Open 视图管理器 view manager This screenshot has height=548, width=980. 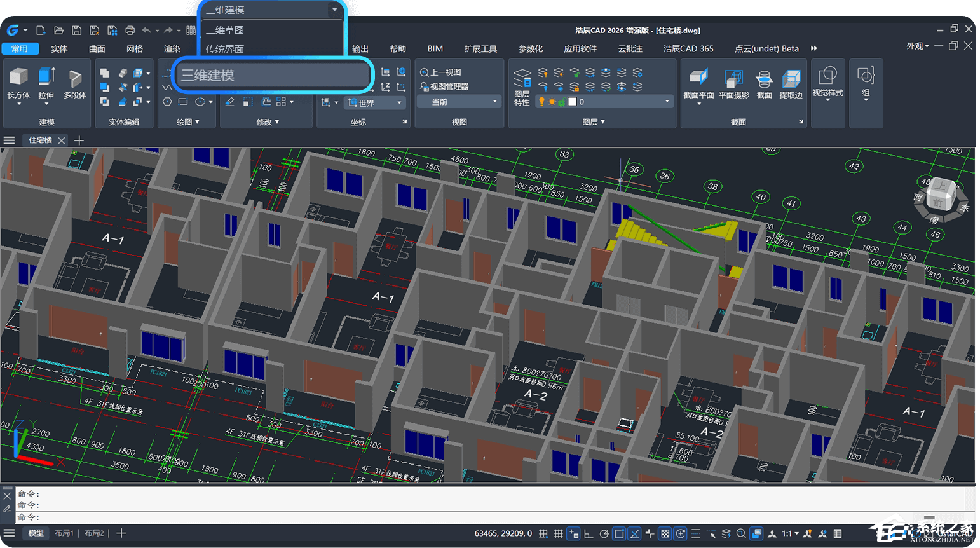445,86
